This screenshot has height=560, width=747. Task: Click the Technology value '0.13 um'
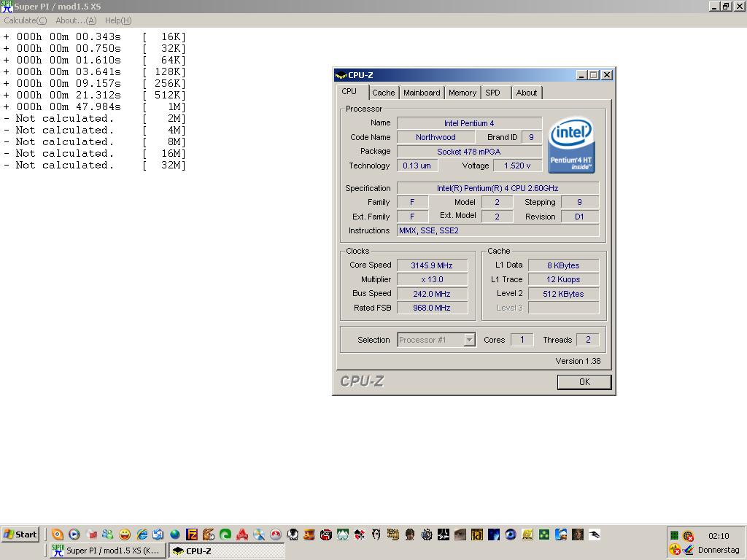pyautogui.click(x=417, y=166)
